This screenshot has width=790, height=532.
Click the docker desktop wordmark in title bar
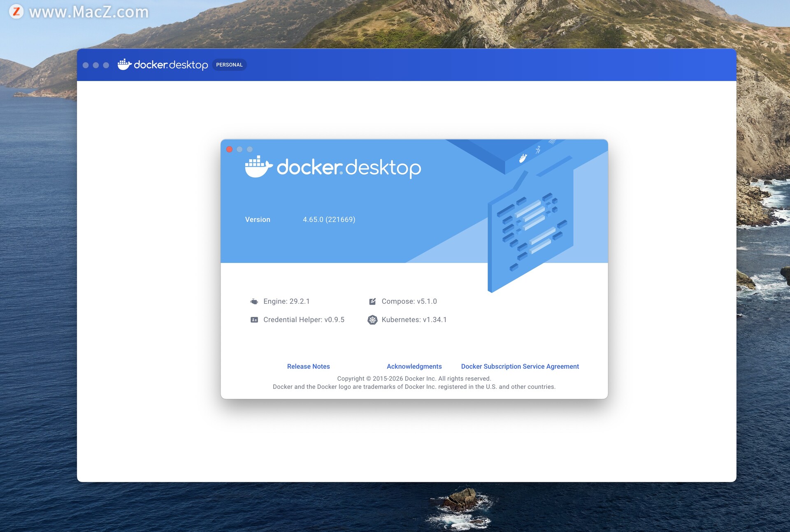point(171,65)
